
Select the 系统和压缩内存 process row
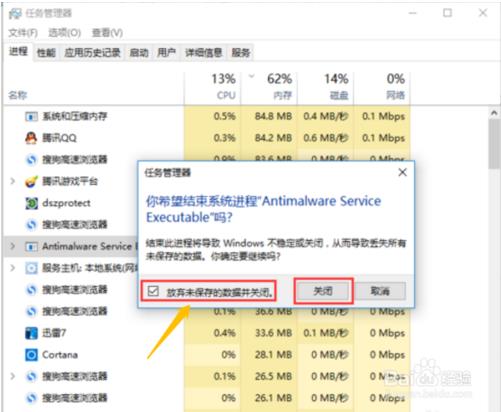(x=207, y=116)
